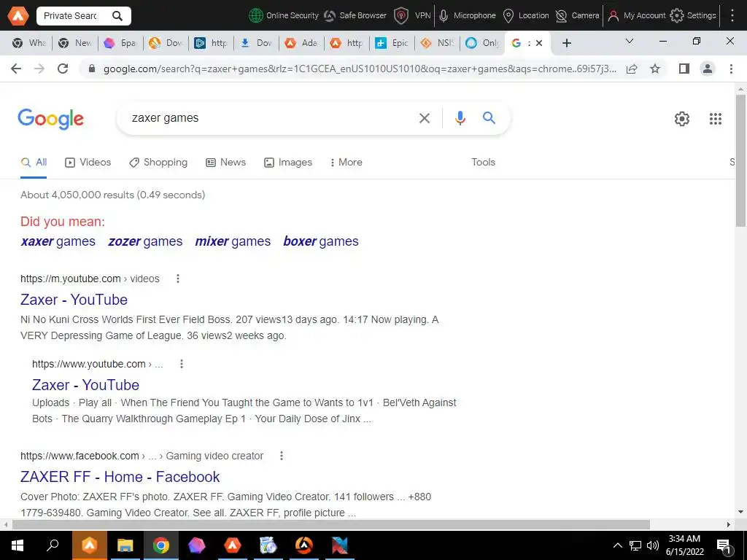Click suggestion 'mixer games'

233,241
